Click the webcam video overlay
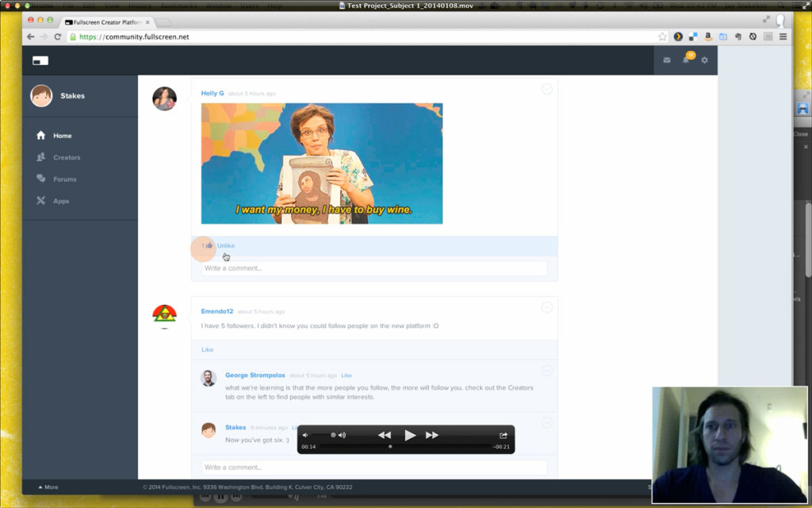 730,444
